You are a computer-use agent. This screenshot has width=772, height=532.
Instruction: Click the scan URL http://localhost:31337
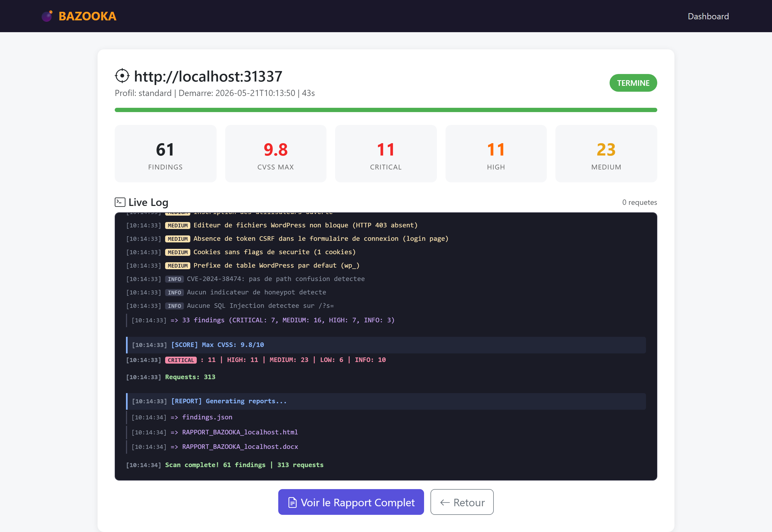(x=208, y=76)
